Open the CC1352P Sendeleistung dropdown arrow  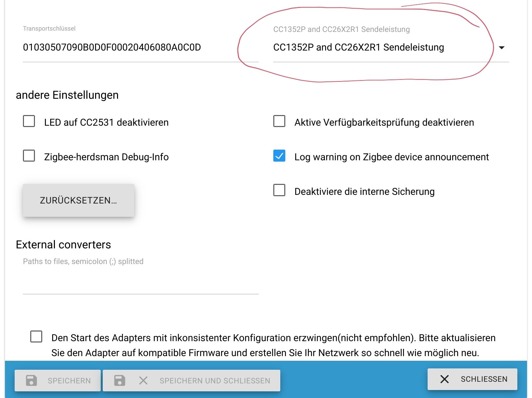502,48
